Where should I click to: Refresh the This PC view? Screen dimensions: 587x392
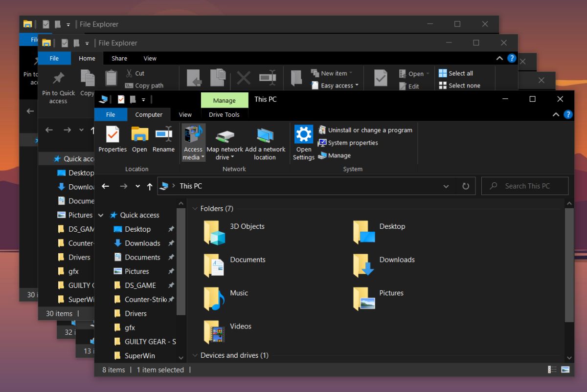[x=466, y=186]
